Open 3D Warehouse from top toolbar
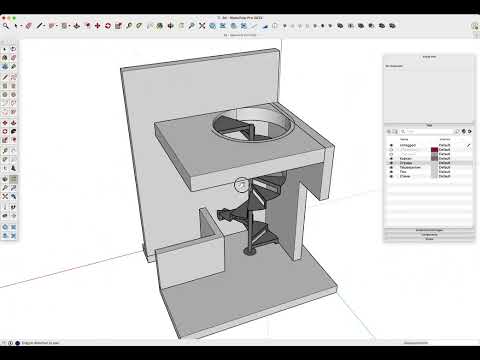 212,26
